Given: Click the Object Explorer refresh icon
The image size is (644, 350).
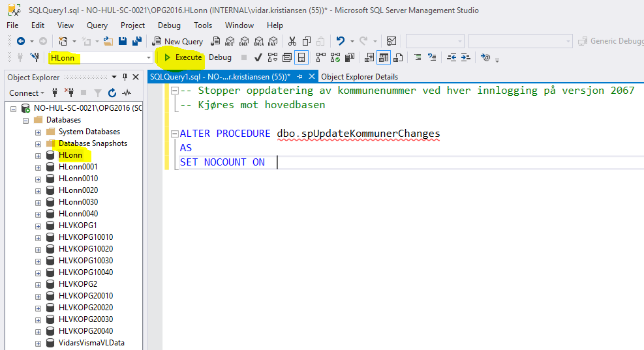Looking at the screenshot, I should (x=112, y=93).
